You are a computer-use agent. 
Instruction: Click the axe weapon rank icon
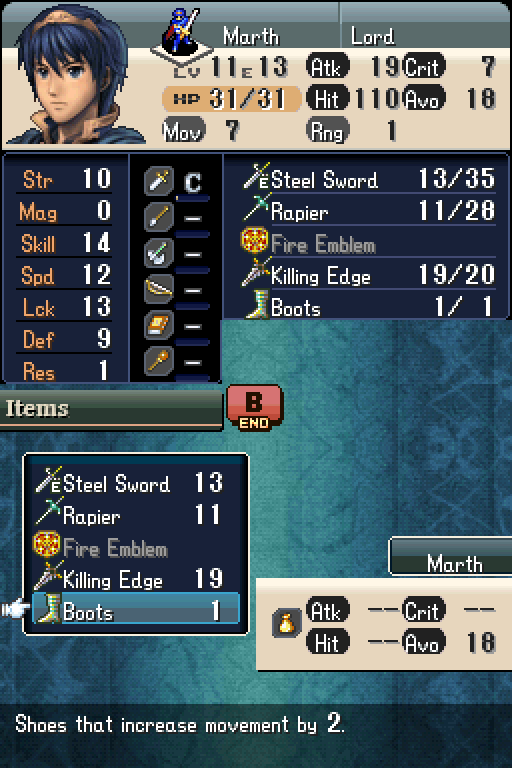click(159, 253)
